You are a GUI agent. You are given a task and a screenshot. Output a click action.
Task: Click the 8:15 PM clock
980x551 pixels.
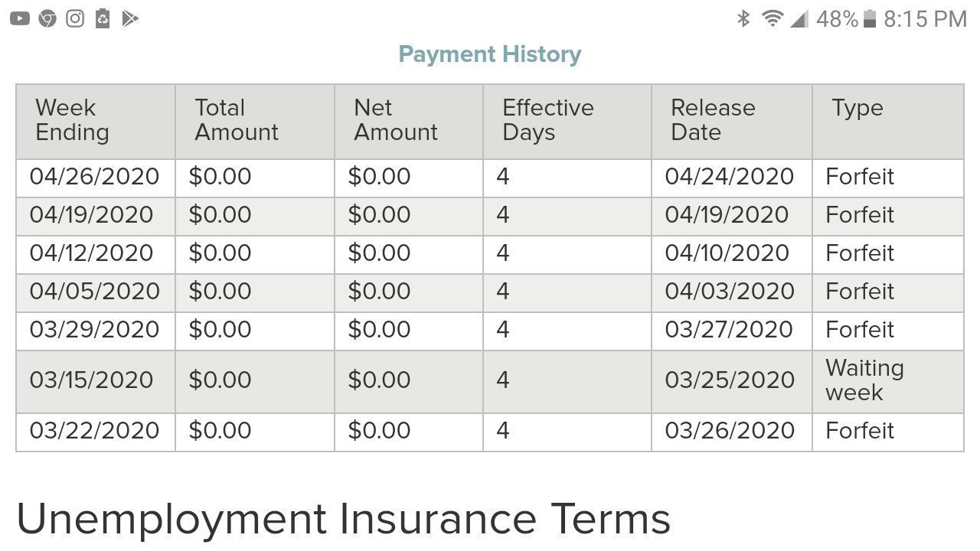925,18
